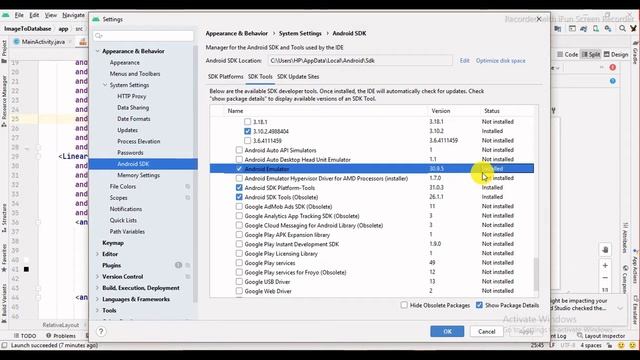Image resolution: width=640 pixels, height=360 pixels.
Task: Click the Android SDK Location path field
Action: tap(360, 60)
